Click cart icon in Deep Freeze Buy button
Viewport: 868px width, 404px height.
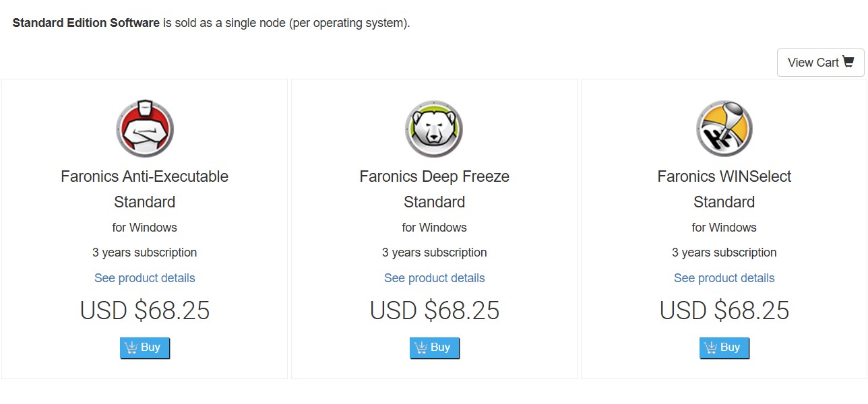pos(421,347)
